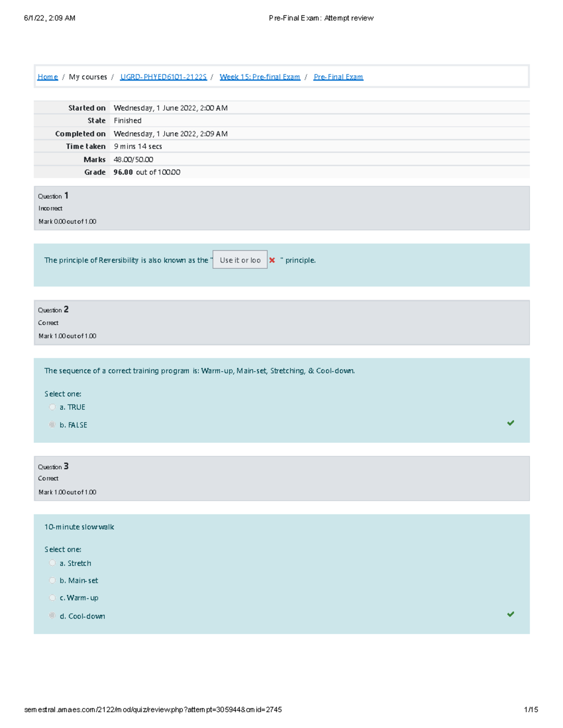Screen dimensions: 563x728
Task: Select the TRUE radio button
Action: pyautogui.click(x=52, y=407)
